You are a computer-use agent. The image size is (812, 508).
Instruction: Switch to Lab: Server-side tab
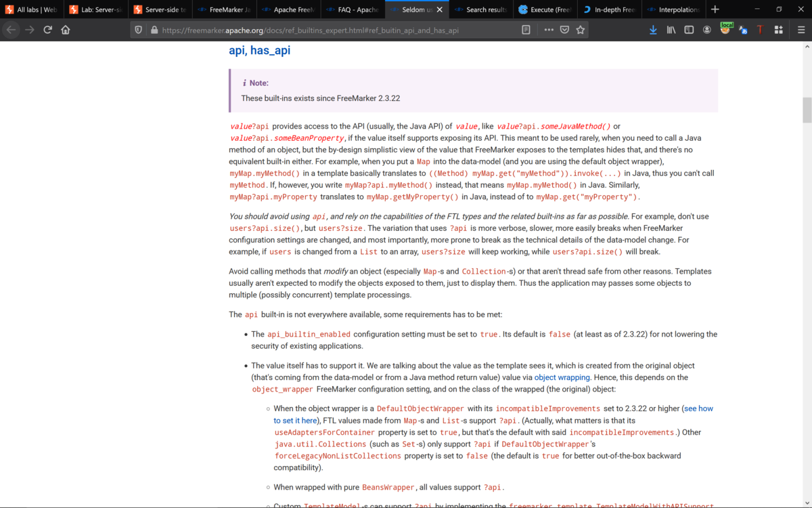(x=96, y=9)
